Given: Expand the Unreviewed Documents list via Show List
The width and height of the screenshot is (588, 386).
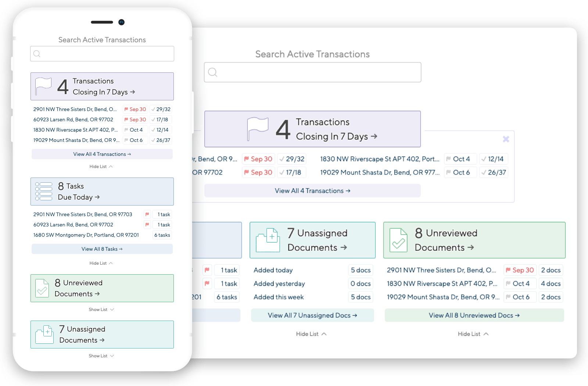Looking at the screenshot, I should (x=101, y=309).
